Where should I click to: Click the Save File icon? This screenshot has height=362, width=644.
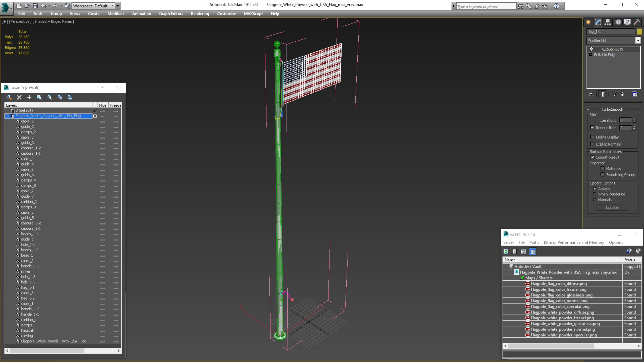(x=35, y=6)
